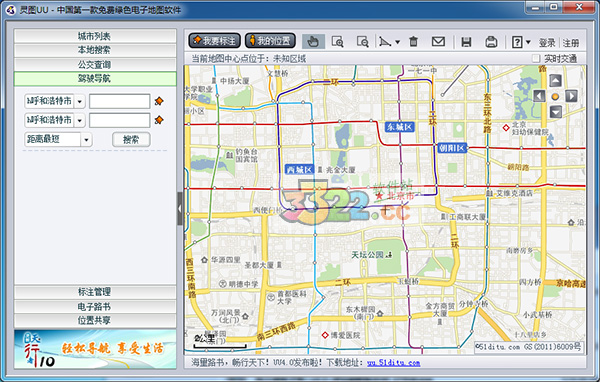600x382 pixels.
Task: Click the 艾维克酒店 label on map
Action: (514, 193)
